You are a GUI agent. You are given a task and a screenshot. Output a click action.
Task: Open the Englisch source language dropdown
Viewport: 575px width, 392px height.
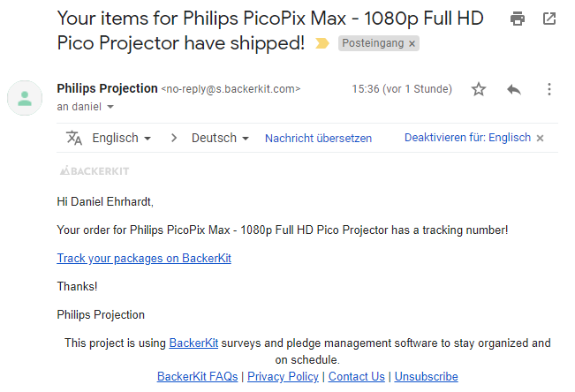[x=121, y=138]
